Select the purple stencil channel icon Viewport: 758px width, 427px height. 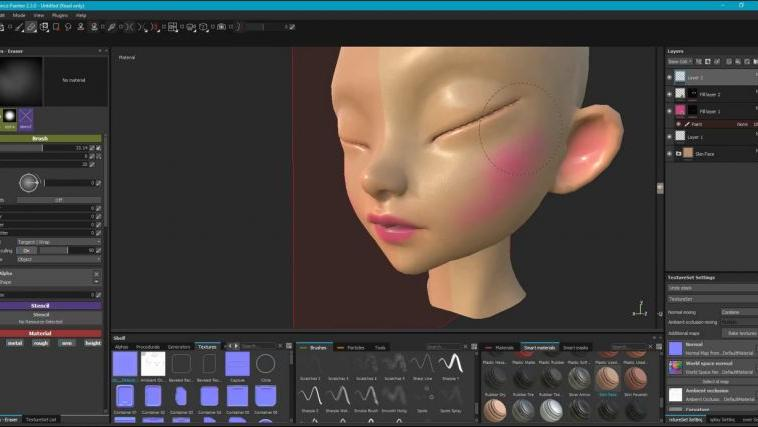click(25, 120)
